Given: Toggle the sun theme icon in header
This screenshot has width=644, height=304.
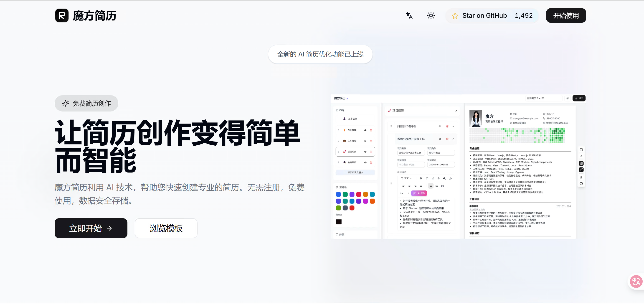Looking at the screenshot, I should coord(431,15).
